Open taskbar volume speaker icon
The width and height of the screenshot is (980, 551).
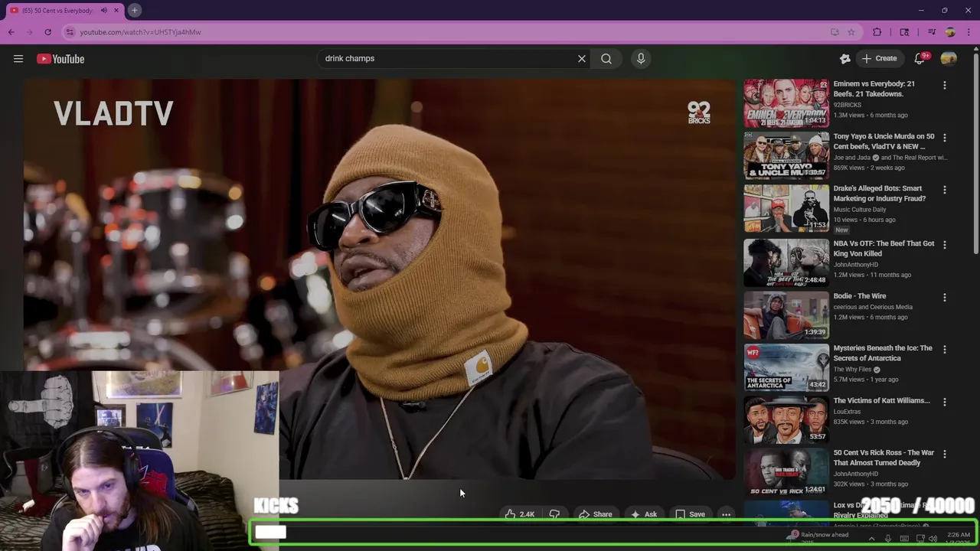933,539
